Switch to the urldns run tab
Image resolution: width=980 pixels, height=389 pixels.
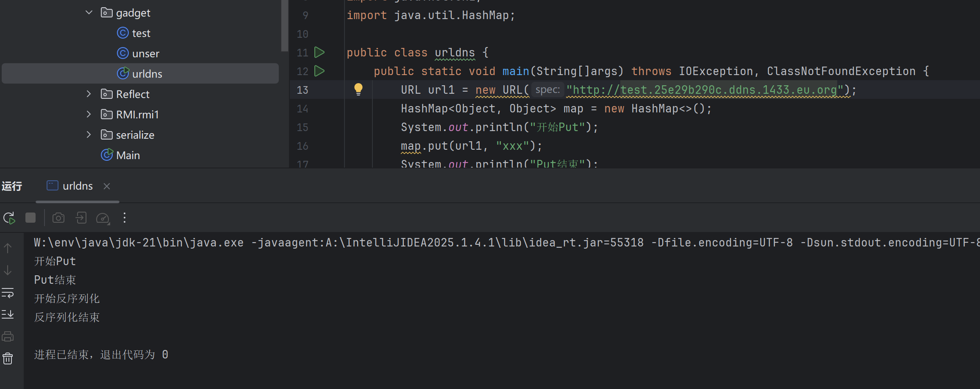(x=78, y=186)
